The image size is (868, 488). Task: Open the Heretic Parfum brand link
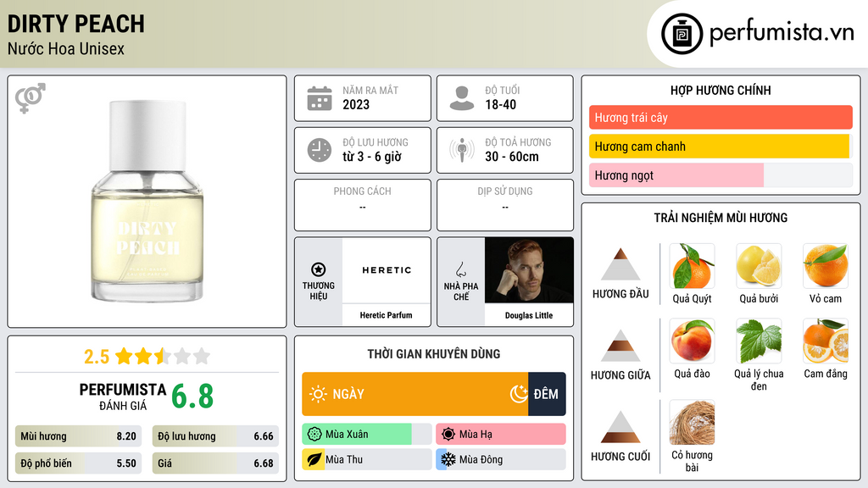coord(386,315)
